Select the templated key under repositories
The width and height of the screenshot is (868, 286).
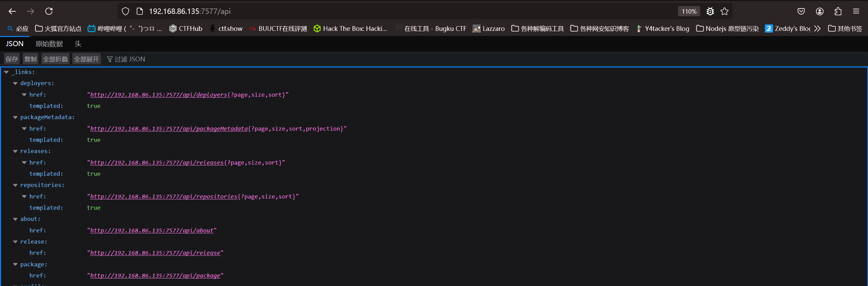(46, 208)
